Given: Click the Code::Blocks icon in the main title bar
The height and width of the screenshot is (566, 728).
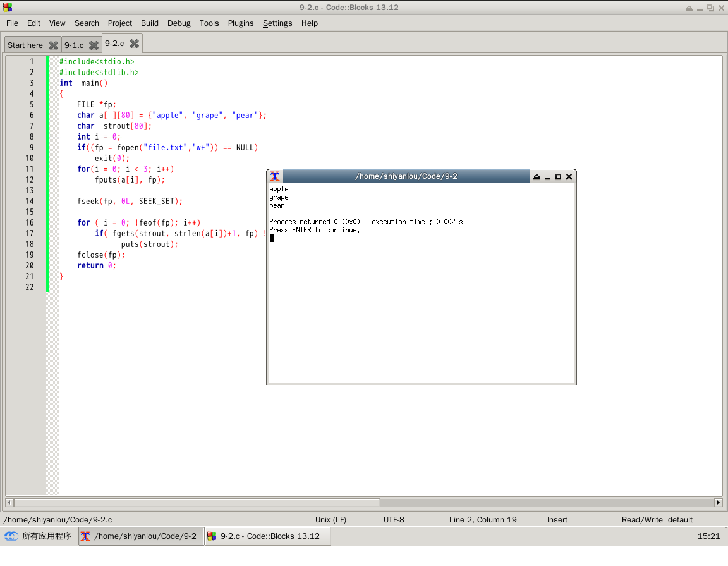Looking at the screenshot, I should (8, 8).
